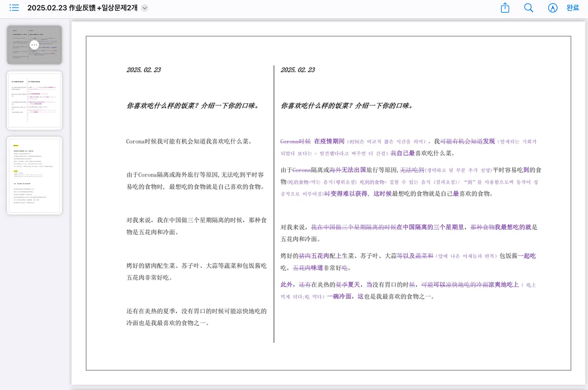Activate the Markup pen icon
588x390 pixels.
553,8
